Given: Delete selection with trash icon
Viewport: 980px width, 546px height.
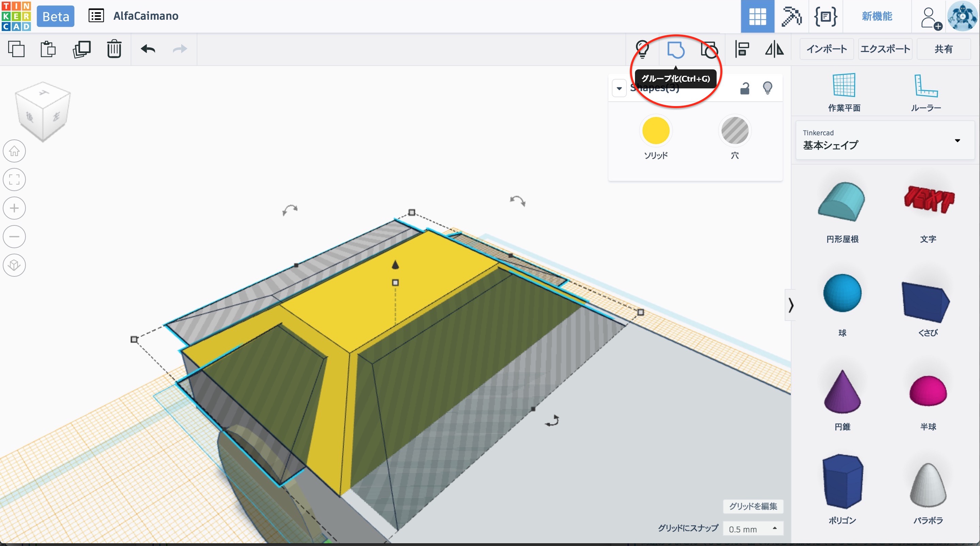Looking at the screenshot, I should click(x=114, y=49).
